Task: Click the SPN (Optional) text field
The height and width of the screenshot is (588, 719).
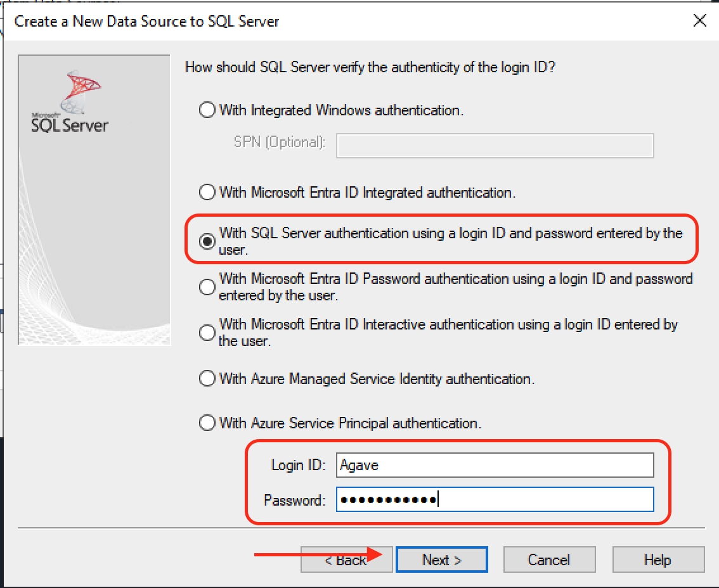Action: tap(495, 145)
